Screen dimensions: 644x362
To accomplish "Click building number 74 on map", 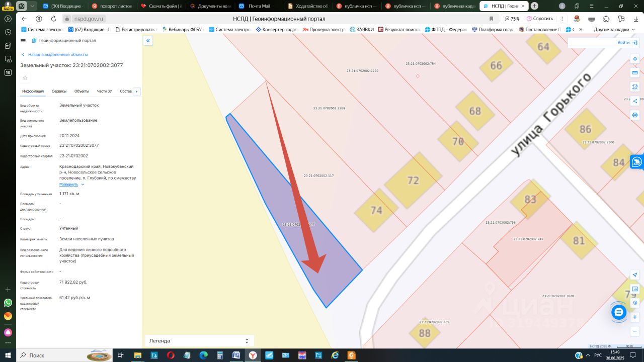I will (x=376, y=210).
